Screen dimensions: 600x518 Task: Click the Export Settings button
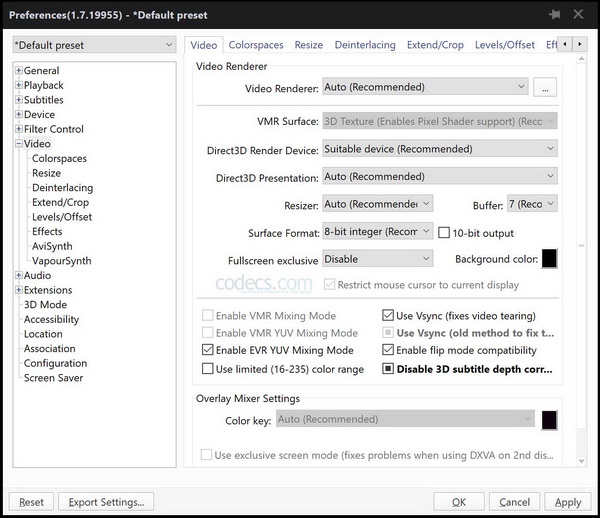106,502
